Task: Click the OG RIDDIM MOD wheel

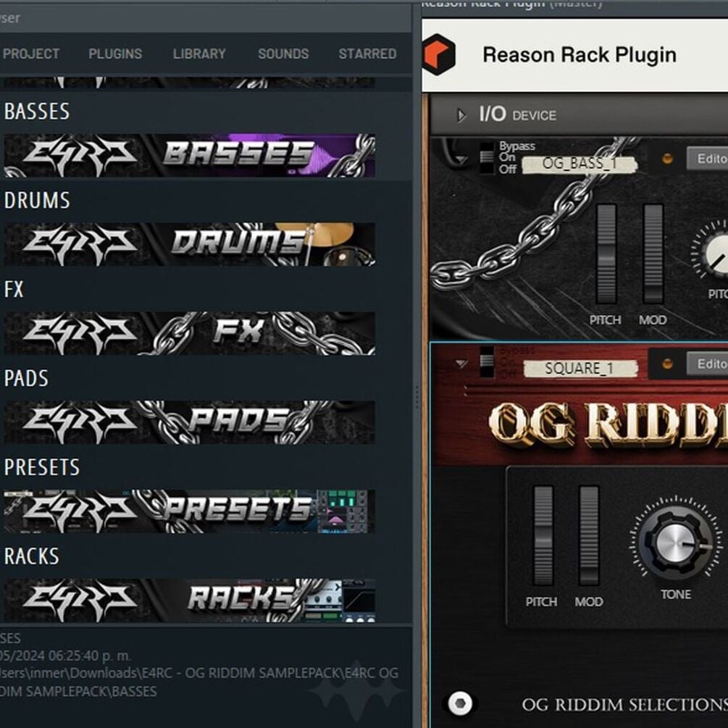Action: (x=589, y=536)
